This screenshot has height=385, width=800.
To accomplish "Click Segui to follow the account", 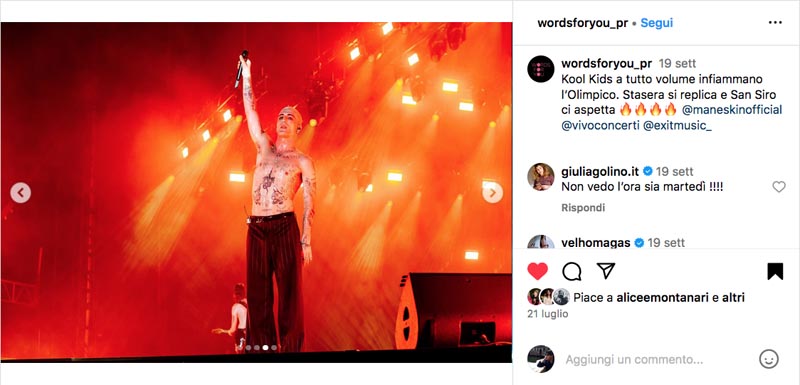I will pos(657,23).
